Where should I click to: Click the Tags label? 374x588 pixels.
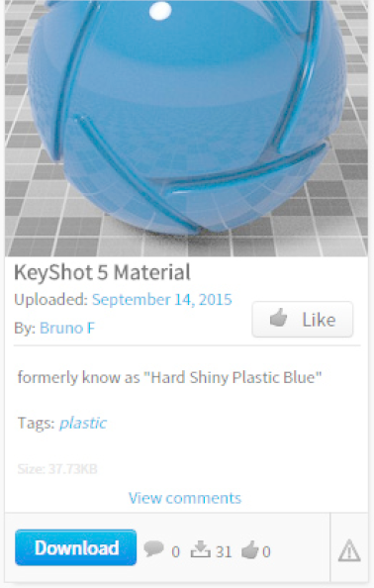pyautogui.click(x=37, y=423)
